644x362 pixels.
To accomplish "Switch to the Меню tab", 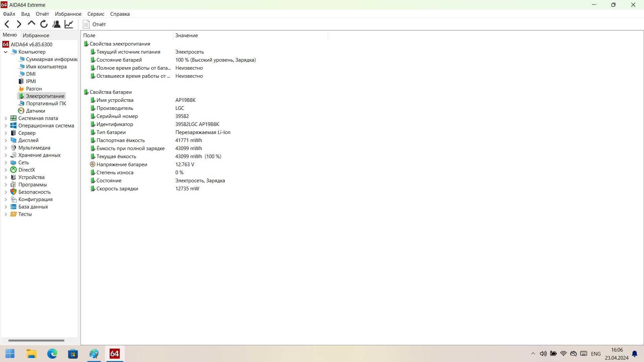I will click(x=10, y=35).
